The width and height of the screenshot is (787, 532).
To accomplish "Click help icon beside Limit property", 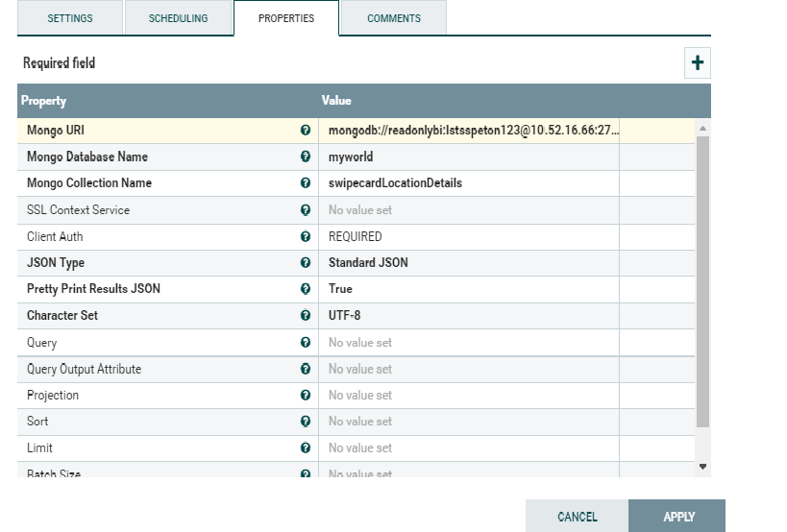I will (306, 448).
